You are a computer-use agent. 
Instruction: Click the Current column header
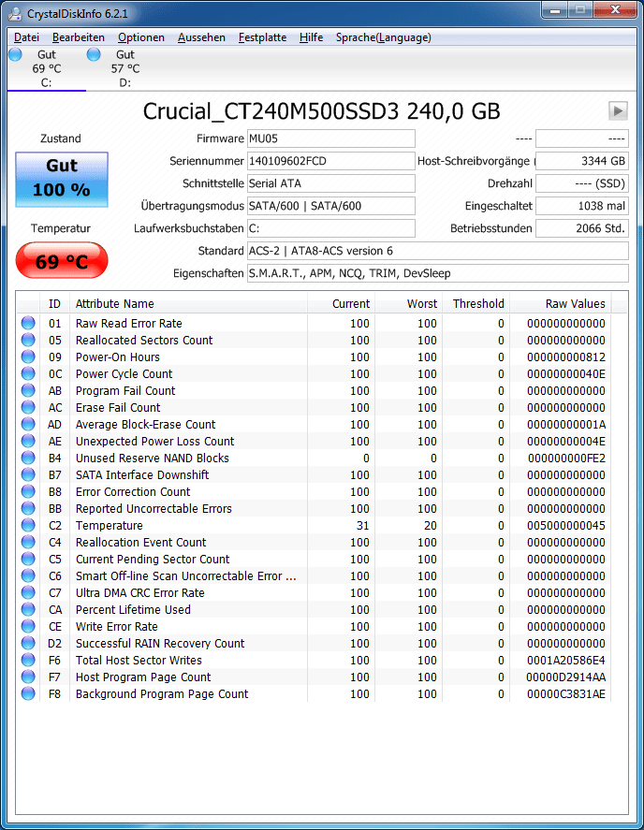coord(341,304)
